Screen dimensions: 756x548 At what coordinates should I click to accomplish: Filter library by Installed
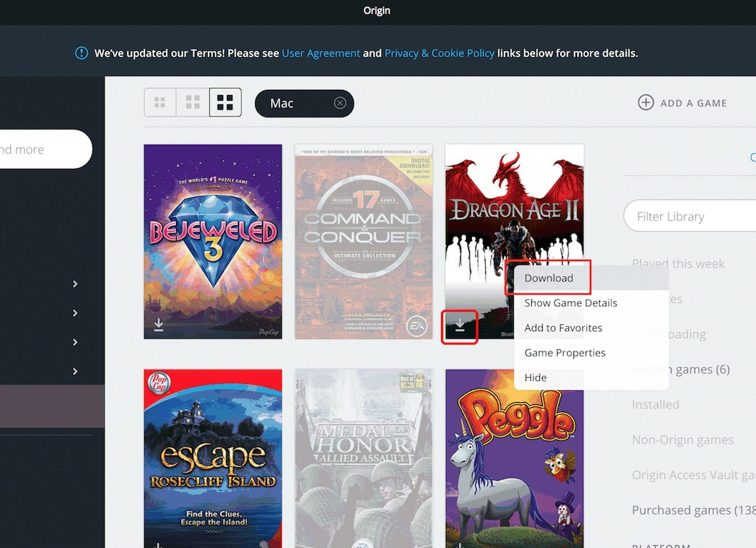pyautogui.click(x=655, y=405)
